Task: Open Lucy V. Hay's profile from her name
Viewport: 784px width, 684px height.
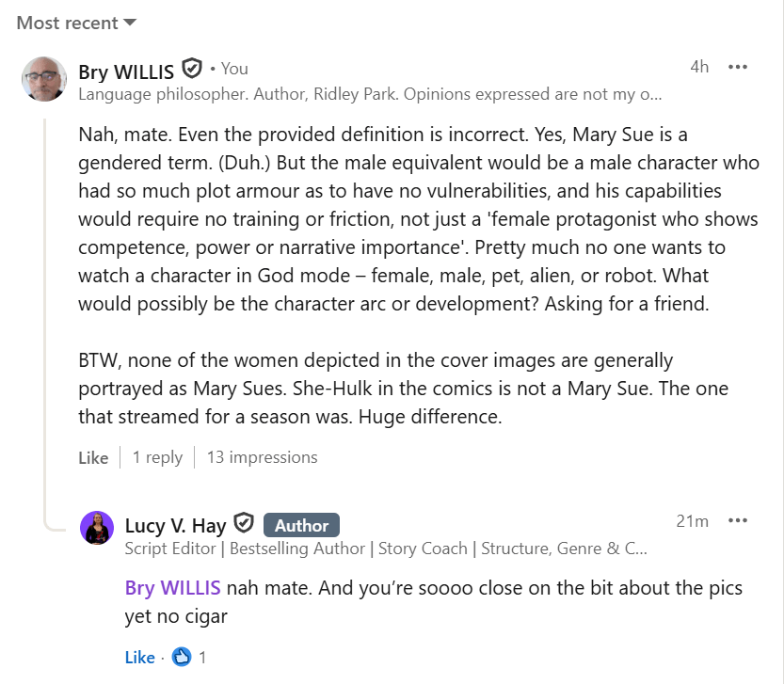Action: pyautogui.click(x=175, y=525)
